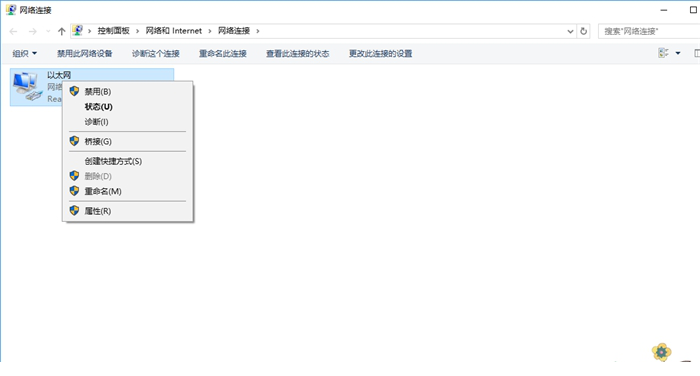Click 查看此连接的状态 toolbar button
Viewport: 700px width, 376px height.
tap(298, 54)
